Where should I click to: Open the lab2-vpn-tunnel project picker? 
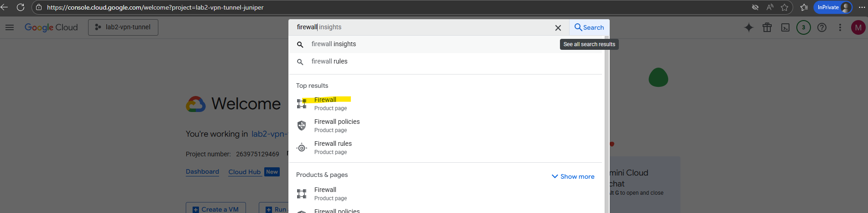(x=123, y=27)
